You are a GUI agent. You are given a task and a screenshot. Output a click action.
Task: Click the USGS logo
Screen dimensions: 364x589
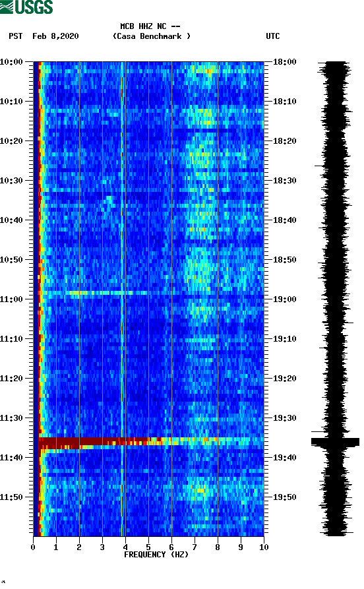pos(26,7)
